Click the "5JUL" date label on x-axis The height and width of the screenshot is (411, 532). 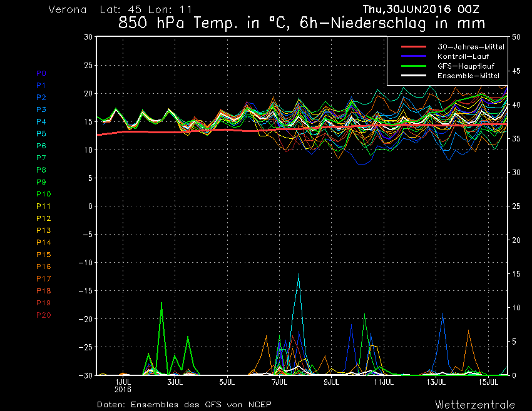coord(227,382)
